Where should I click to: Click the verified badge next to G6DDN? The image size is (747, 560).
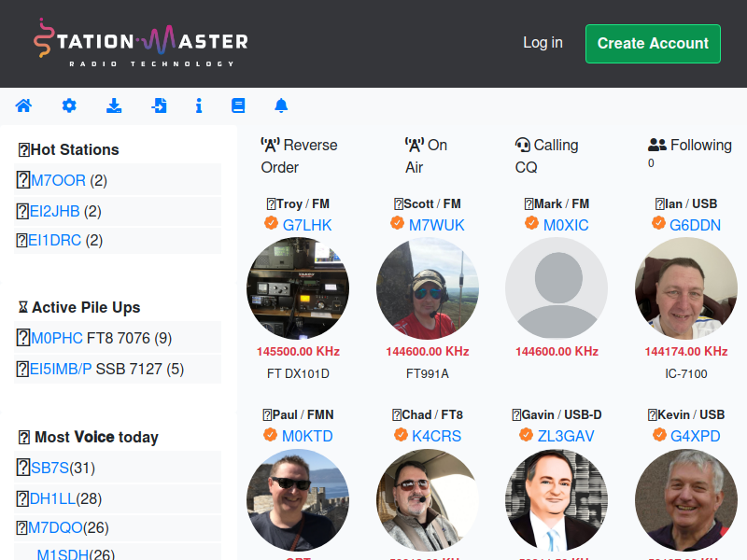coord(658,222)
